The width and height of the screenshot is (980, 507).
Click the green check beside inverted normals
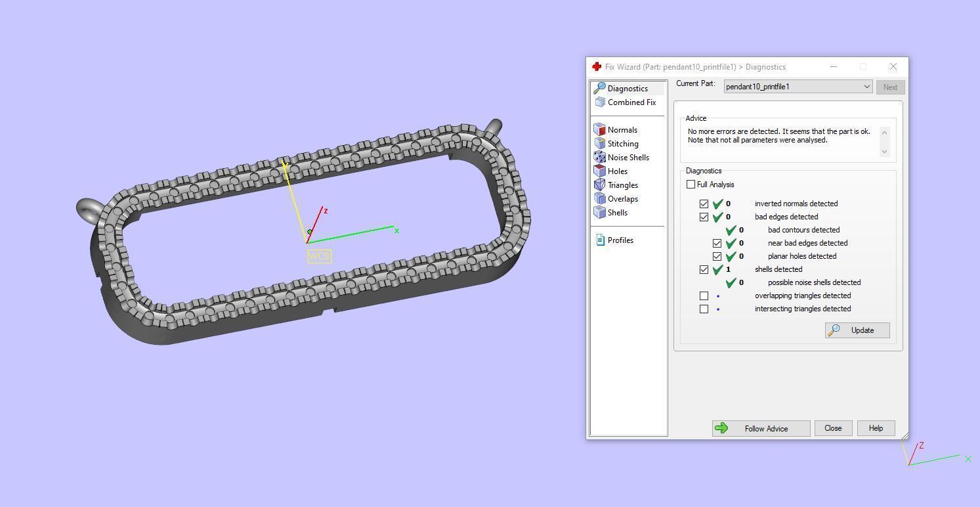pos(717,204)
